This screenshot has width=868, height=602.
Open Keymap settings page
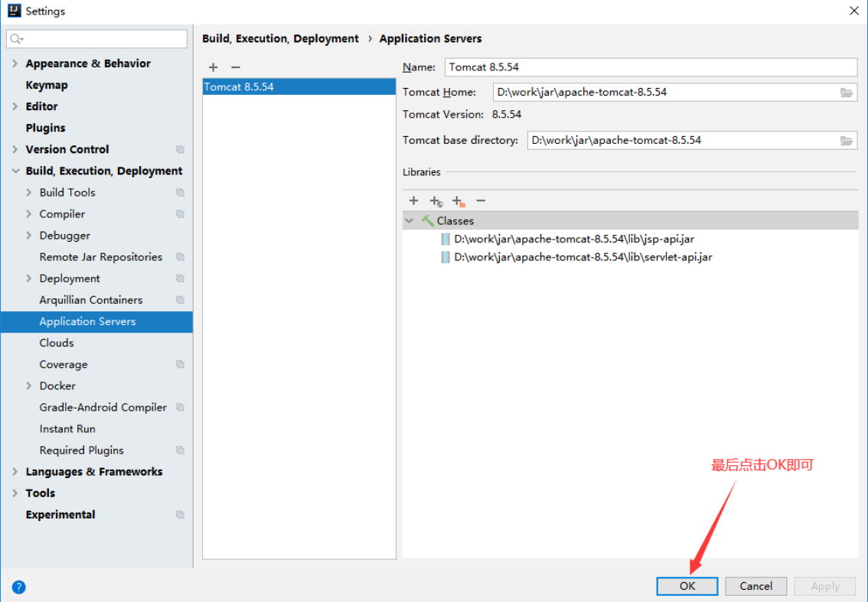pos(47,85)
